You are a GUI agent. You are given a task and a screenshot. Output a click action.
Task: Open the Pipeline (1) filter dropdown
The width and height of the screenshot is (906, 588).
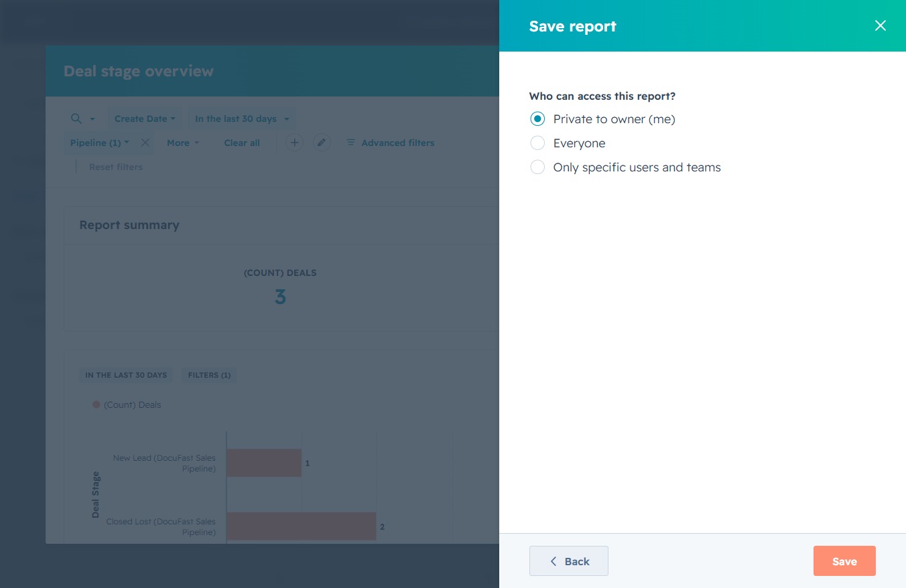pos(100,143)
